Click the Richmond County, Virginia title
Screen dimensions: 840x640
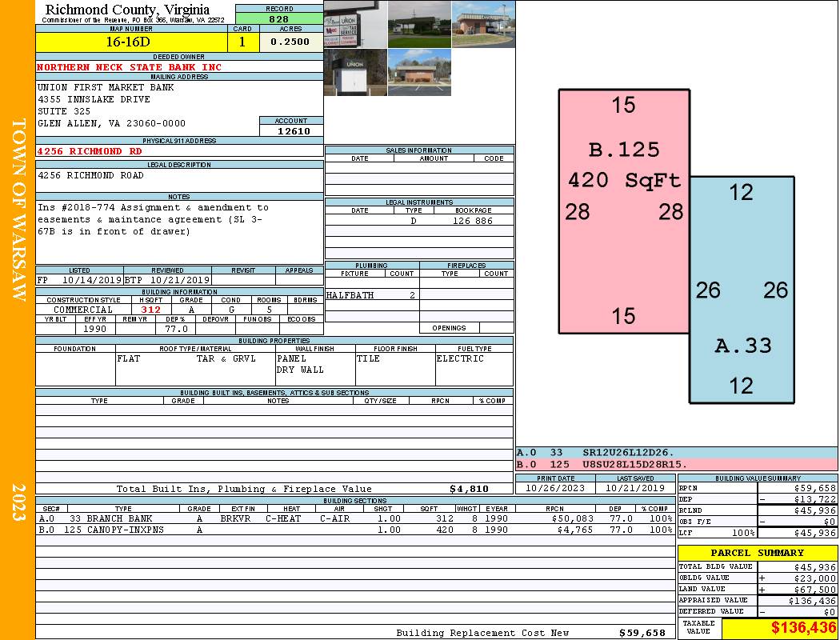click(x=127, y=9)
